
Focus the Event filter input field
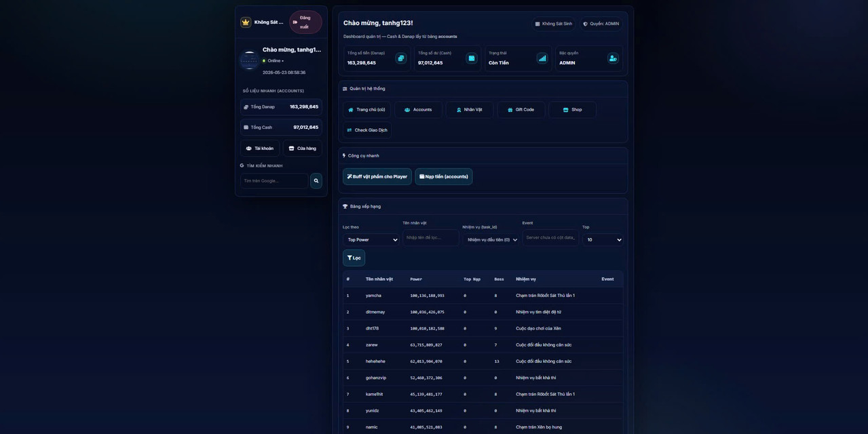point(550,237)
